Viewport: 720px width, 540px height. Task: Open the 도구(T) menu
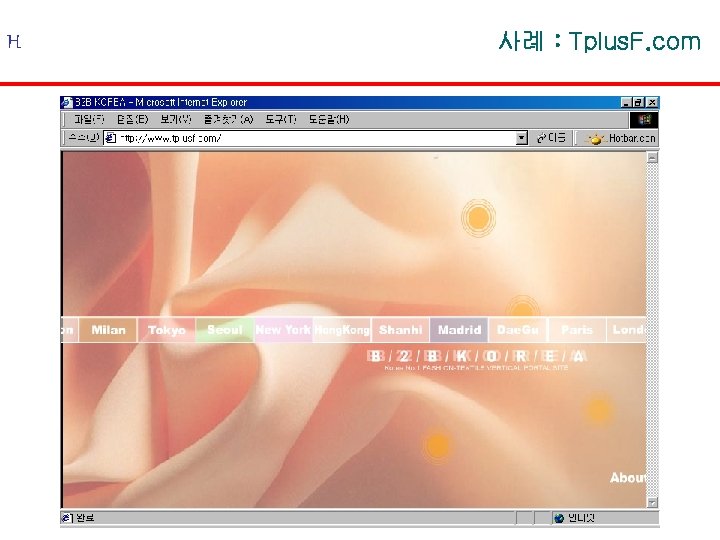tap(281, 120)
